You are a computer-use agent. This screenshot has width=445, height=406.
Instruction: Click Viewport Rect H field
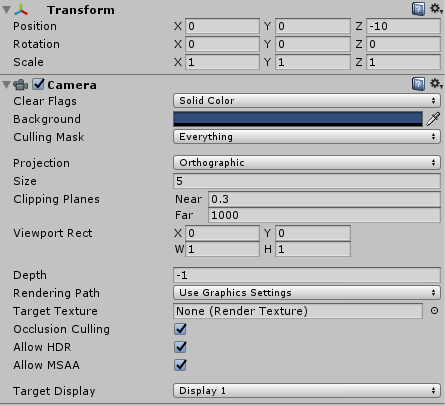coord(313,249)
